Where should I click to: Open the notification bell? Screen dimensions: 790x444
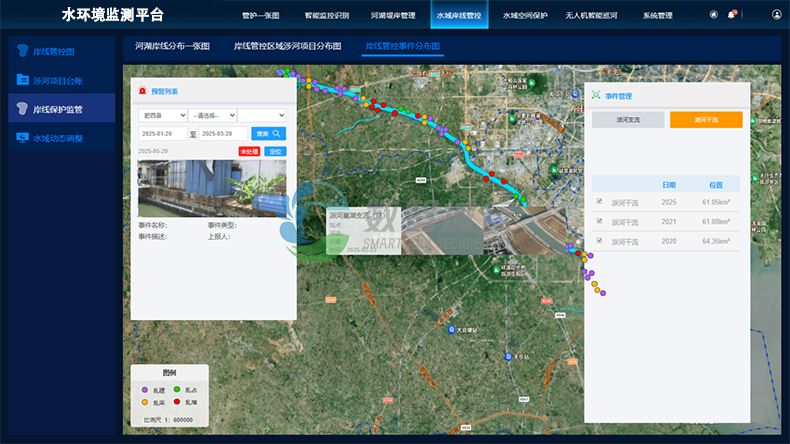click(x=732, y=15)
